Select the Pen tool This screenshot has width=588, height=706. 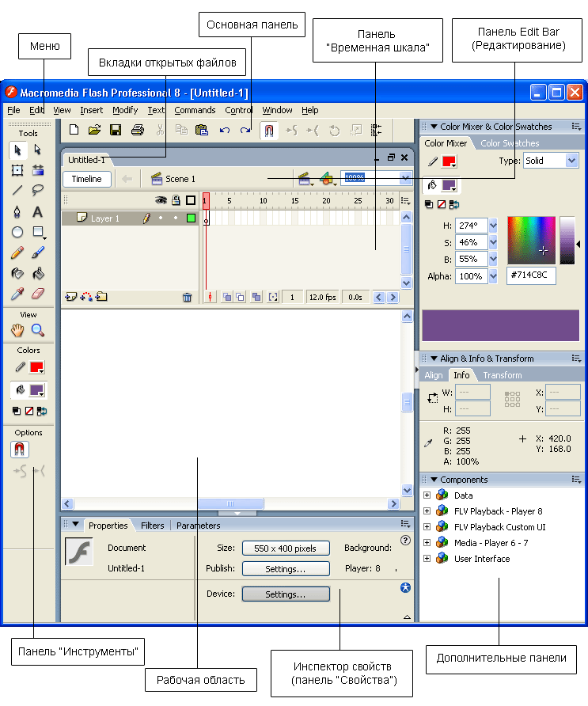click(x=17, y=211)
